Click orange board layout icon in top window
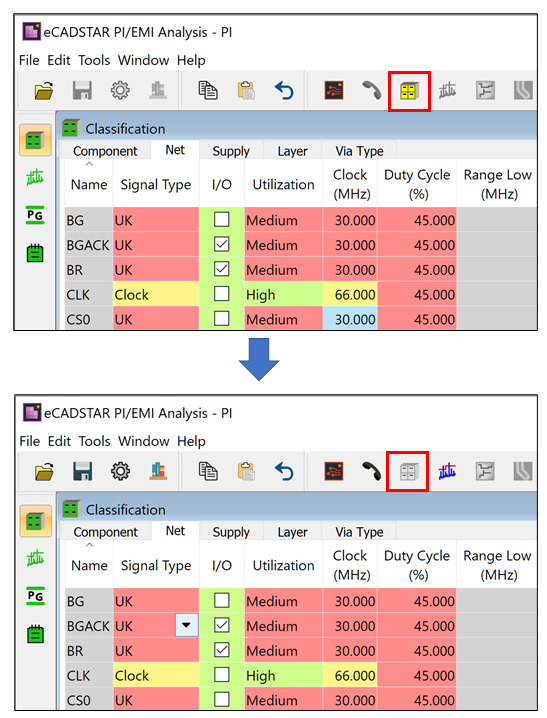547x718 pixels. pyautogui.click(x=334, y=90)
